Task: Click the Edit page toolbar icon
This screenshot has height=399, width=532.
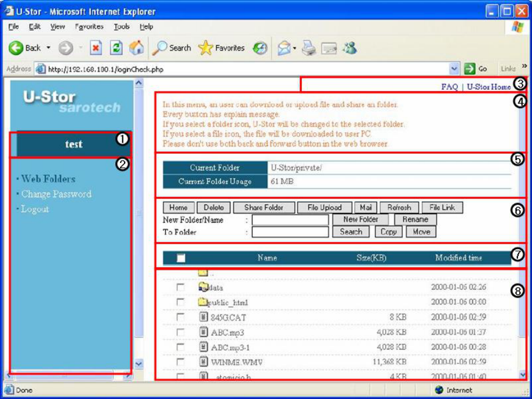Action: (329, 49)
